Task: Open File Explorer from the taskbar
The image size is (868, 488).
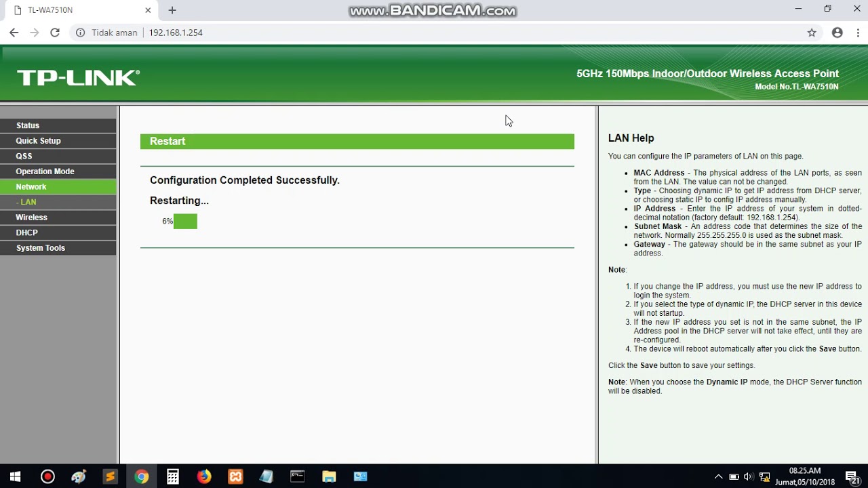Action: pos(329,476)
